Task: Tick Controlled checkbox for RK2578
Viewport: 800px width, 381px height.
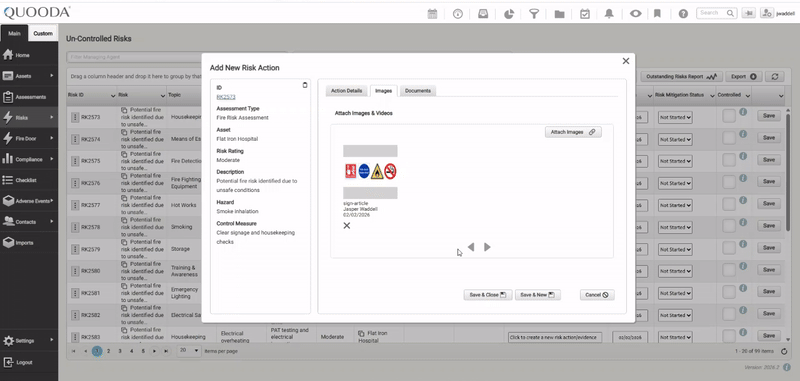Action: [x=729, y=226]
